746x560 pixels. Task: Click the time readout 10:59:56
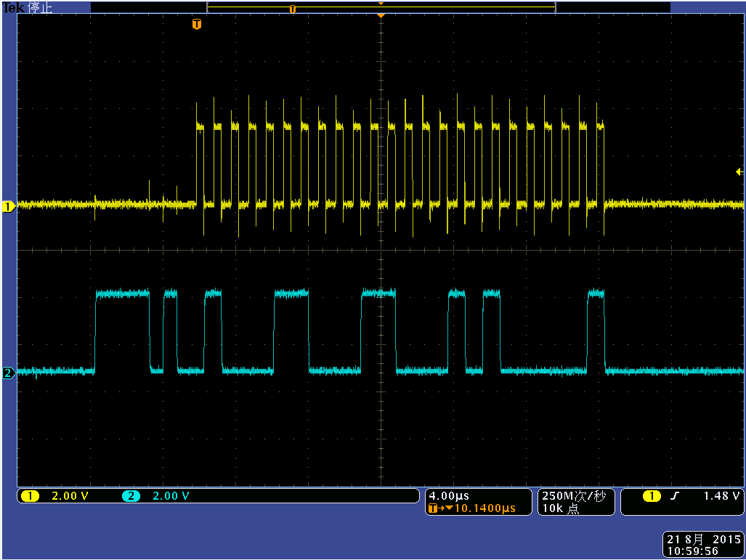click(692, 551)
